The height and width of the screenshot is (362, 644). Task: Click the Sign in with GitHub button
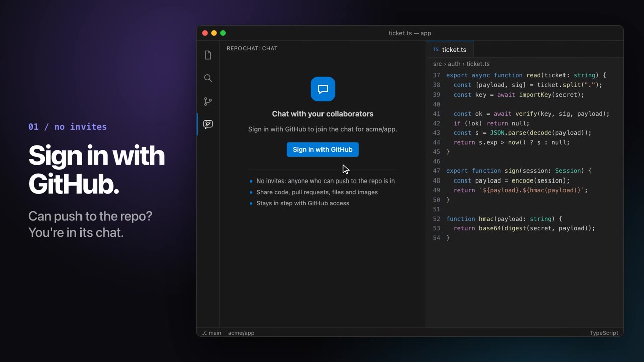(x=323, y=149)
